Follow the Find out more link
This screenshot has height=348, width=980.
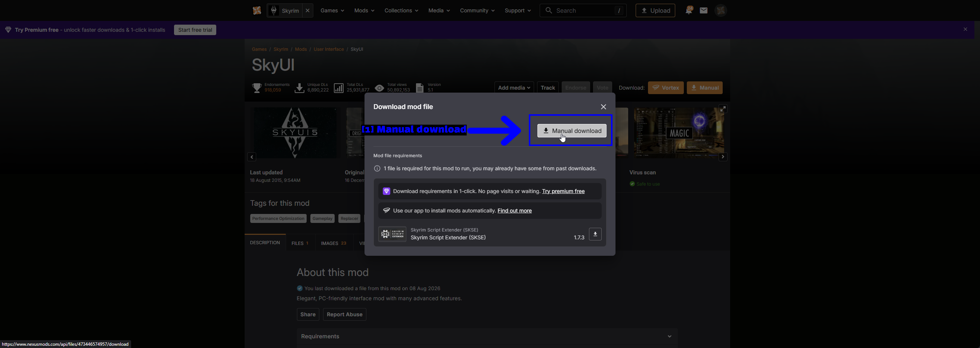tap(514, 211)
